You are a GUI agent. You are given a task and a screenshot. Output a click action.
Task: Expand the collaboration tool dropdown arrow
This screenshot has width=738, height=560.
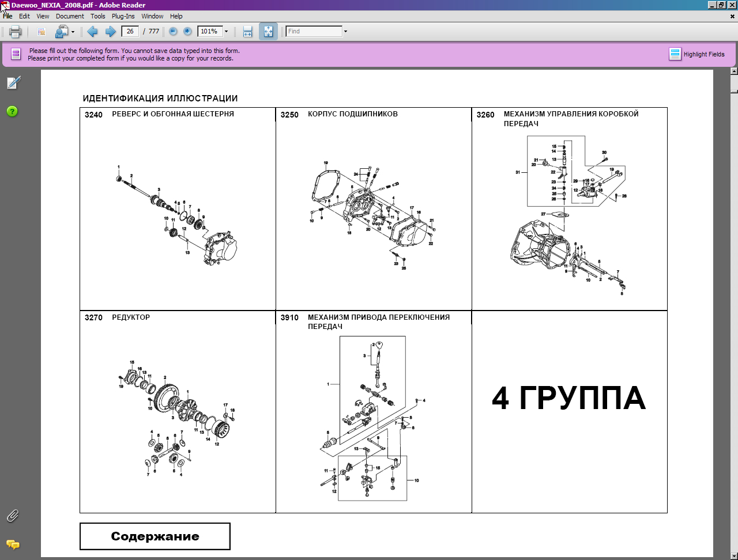[73, 32]
